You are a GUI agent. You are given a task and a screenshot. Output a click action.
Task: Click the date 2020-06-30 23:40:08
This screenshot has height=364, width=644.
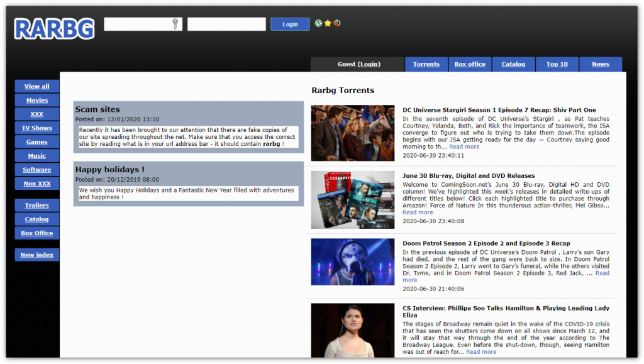click(433, 221)
